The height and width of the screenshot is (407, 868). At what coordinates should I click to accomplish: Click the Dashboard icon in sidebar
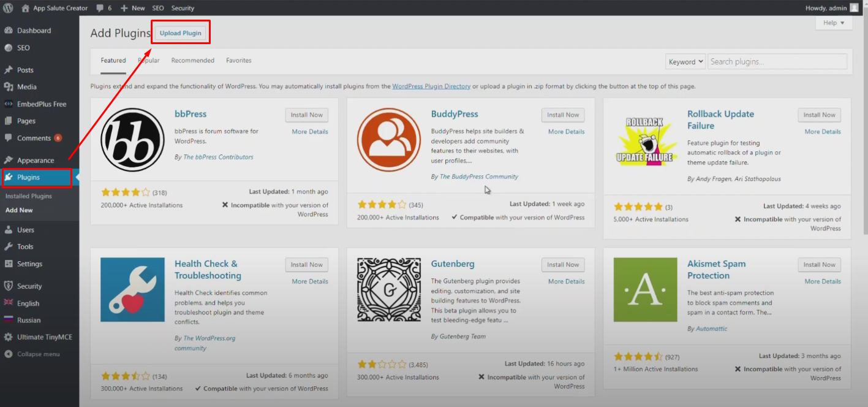(9, 31)
